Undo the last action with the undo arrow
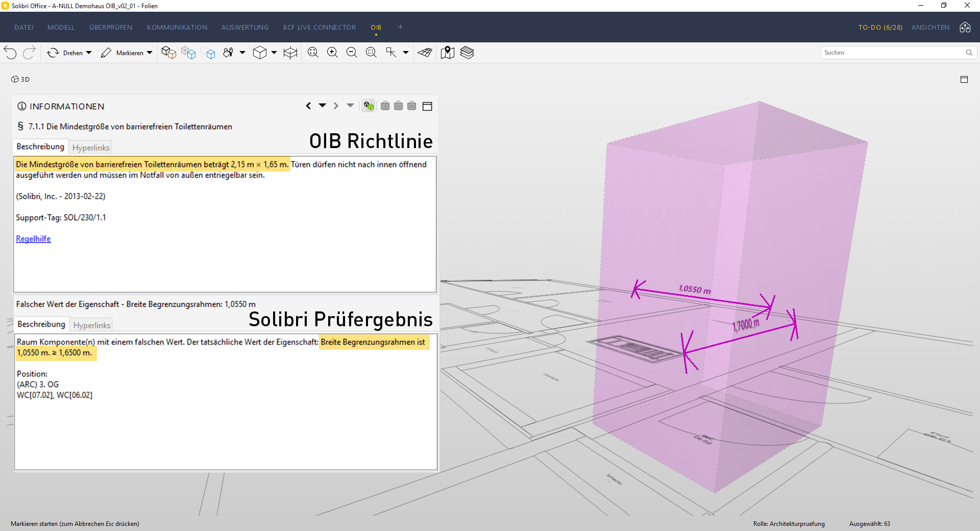Viewport: 980px width, 531px height. coord(10,53)
